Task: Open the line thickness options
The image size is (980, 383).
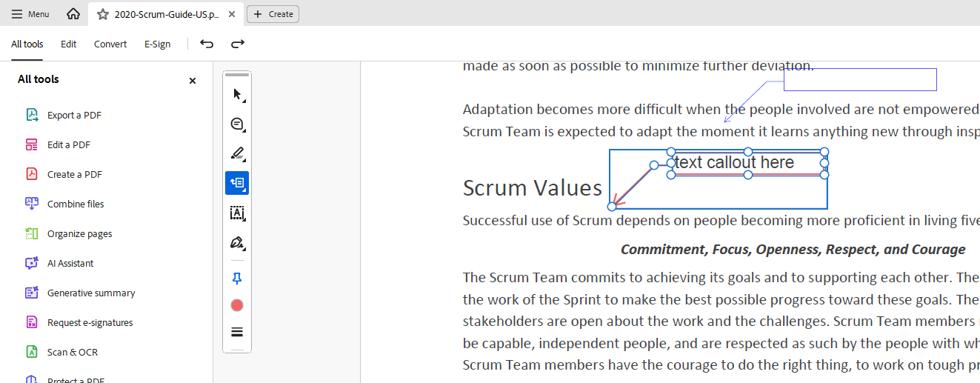Action: [x=237, y=332]
